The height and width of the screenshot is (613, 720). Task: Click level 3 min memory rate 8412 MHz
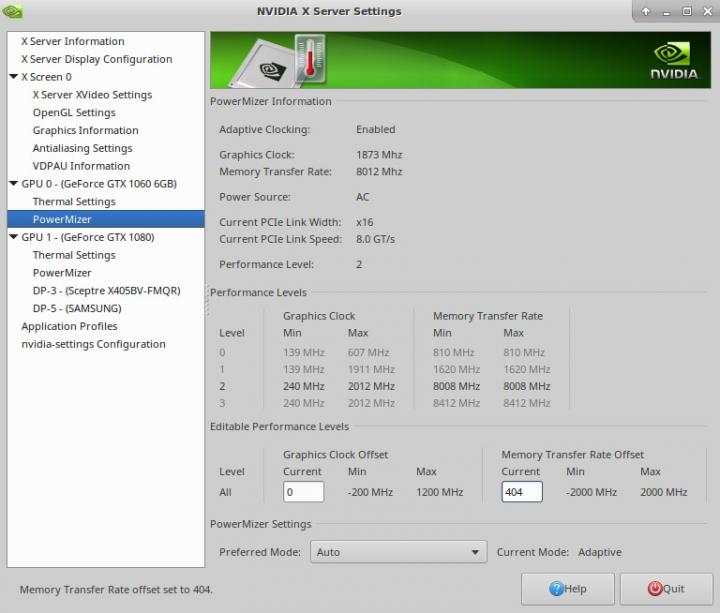pyautogui.click(x=456, y=403)
